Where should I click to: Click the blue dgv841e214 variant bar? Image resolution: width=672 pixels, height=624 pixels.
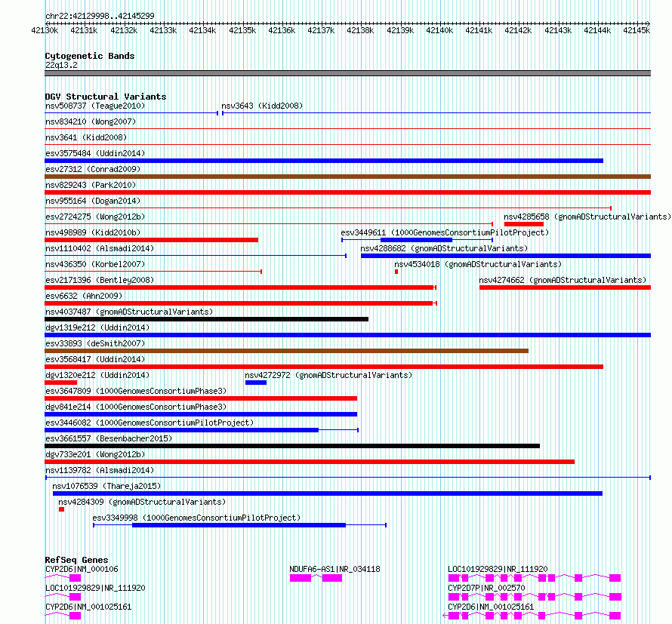pyautogui.click(x=201, y=414)
